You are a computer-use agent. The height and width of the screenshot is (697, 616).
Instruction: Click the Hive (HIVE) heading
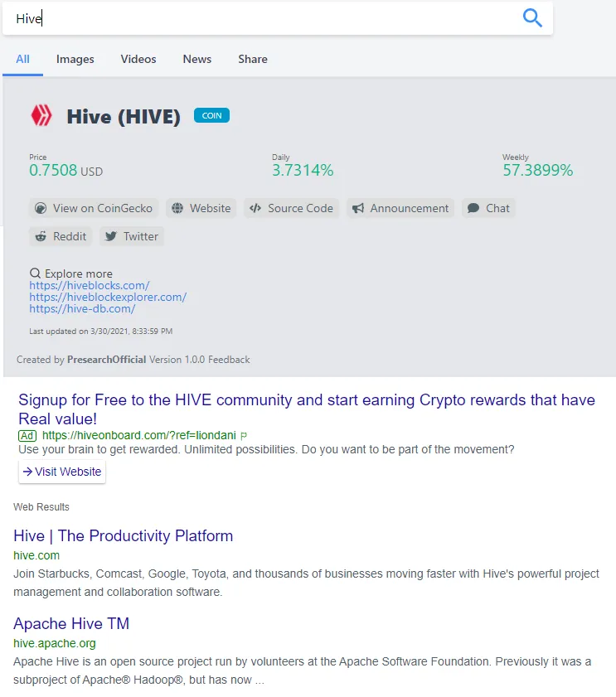pyautogui.click(x=124, y=117)
